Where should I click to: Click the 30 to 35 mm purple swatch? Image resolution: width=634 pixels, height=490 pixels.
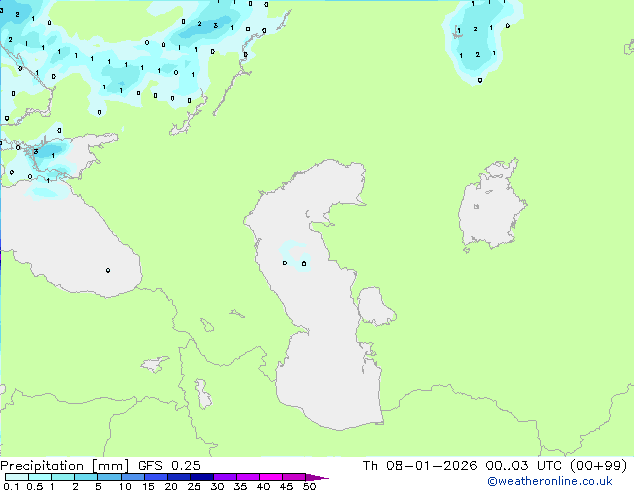[225, 477]
